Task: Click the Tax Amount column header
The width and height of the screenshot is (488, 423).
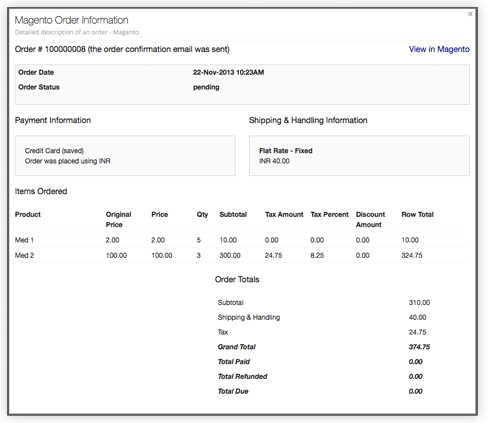Action: (284, 214)
